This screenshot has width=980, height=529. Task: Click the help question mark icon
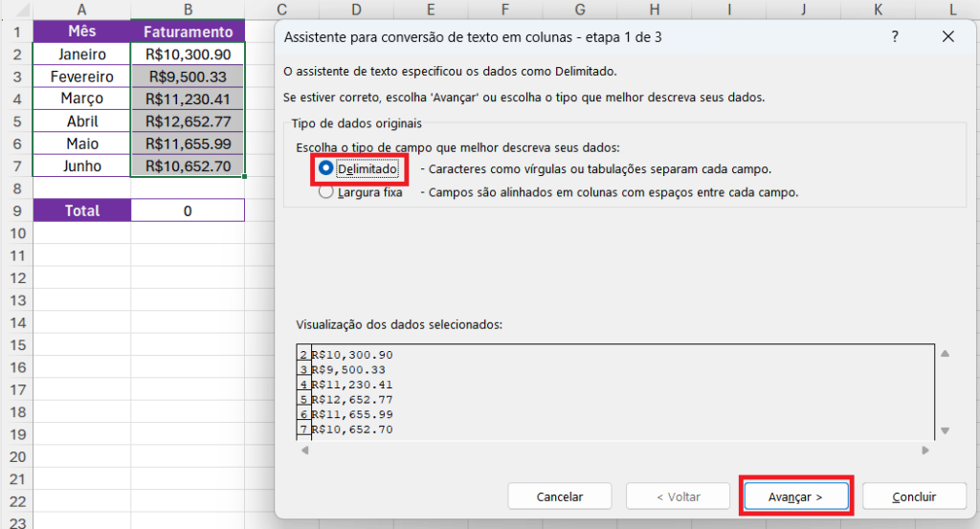coord(895,37)
